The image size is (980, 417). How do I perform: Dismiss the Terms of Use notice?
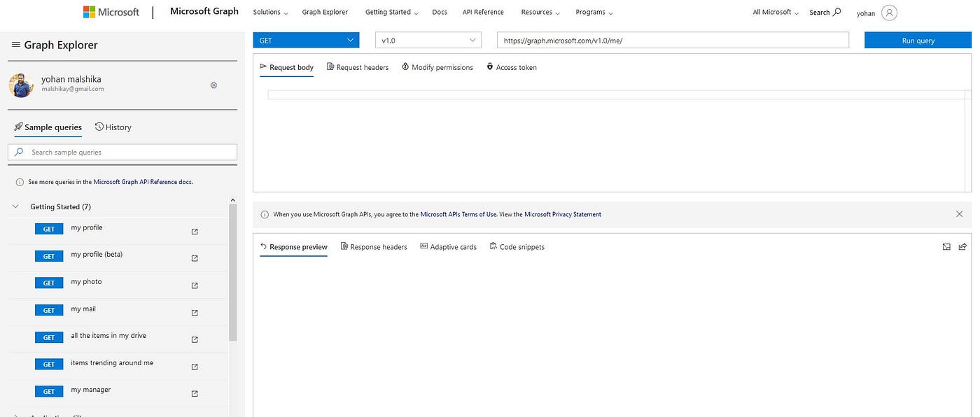coord(959,214)
